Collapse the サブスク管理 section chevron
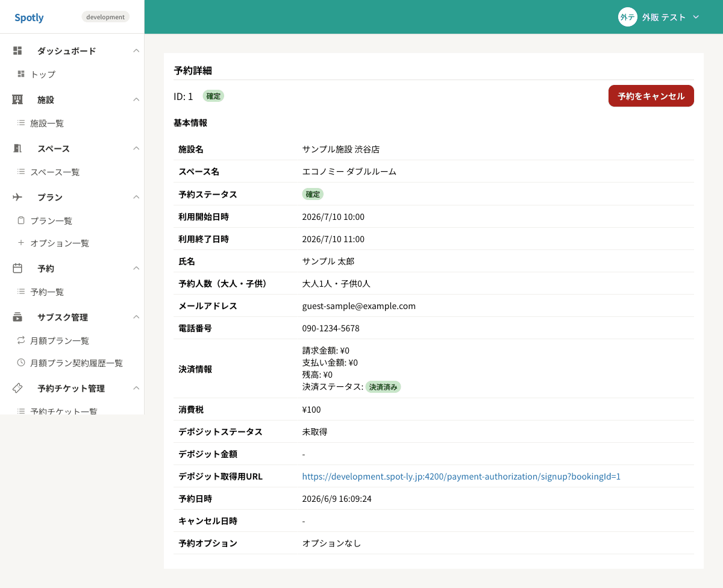Screen dimensions: 723x588 click(x=136, y=317)
